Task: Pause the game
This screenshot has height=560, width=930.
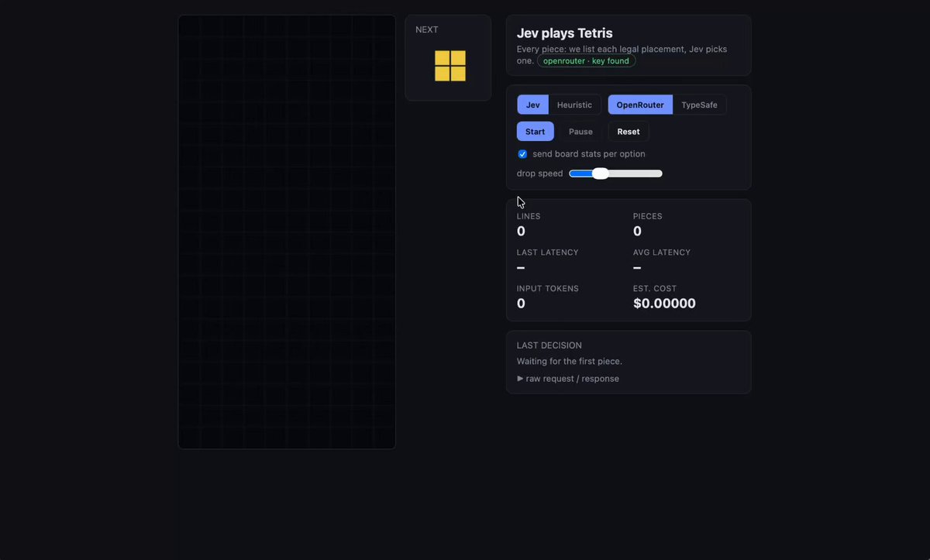Action: point(580,132)
